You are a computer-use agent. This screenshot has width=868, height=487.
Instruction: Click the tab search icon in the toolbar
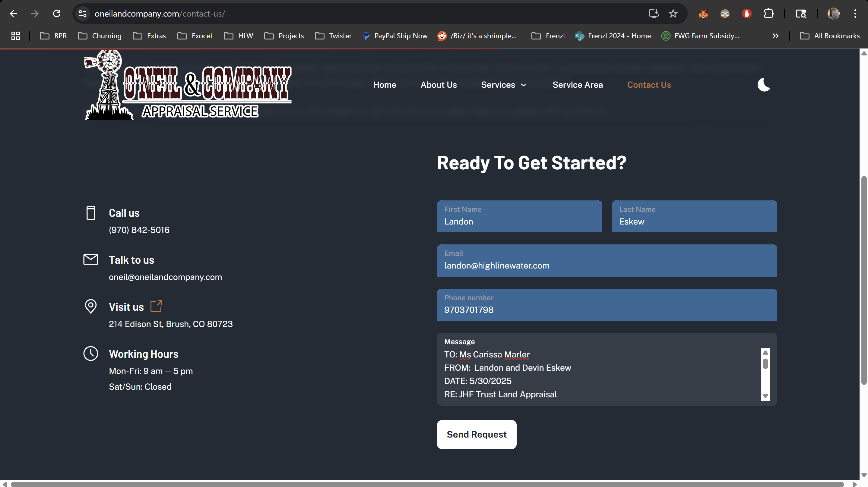(801, 14)
